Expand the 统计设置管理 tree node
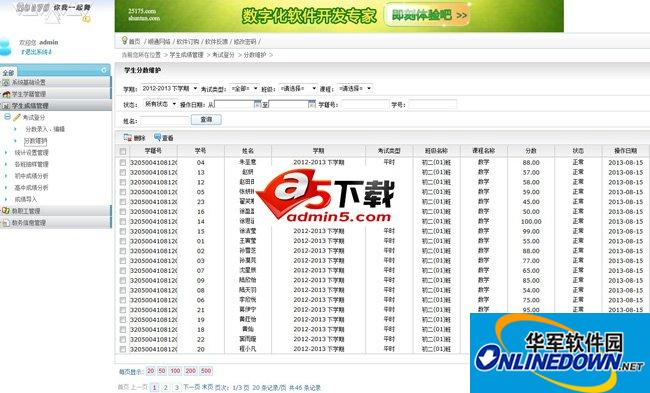This screenshot has width=650, height=393. pos(6,153)
